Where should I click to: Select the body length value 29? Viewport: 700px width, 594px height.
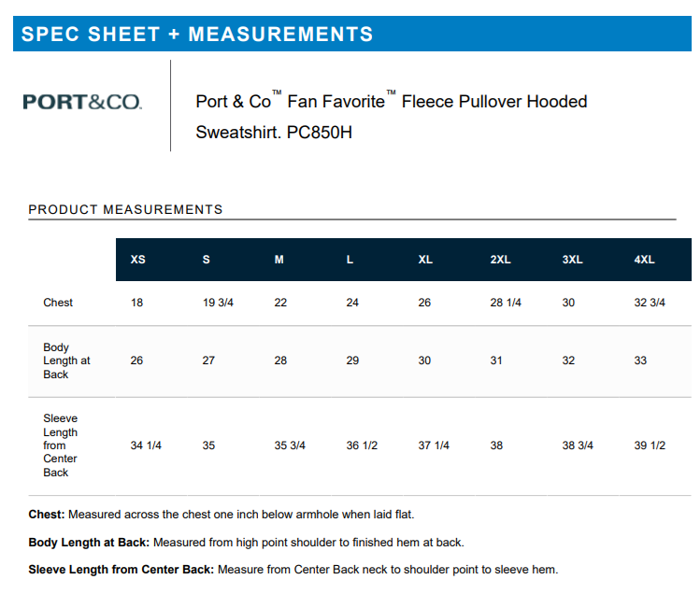pyautogui.click(x=352, y=361)
